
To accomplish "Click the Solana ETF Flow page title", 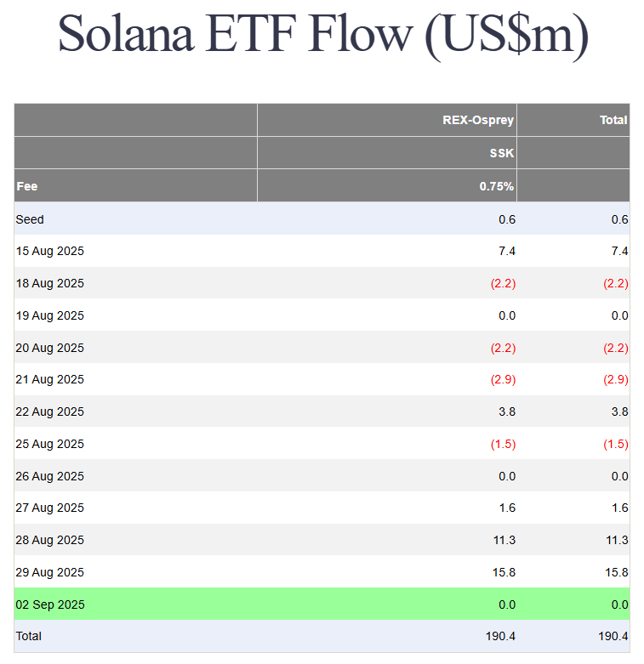I will tap(323, 36).
